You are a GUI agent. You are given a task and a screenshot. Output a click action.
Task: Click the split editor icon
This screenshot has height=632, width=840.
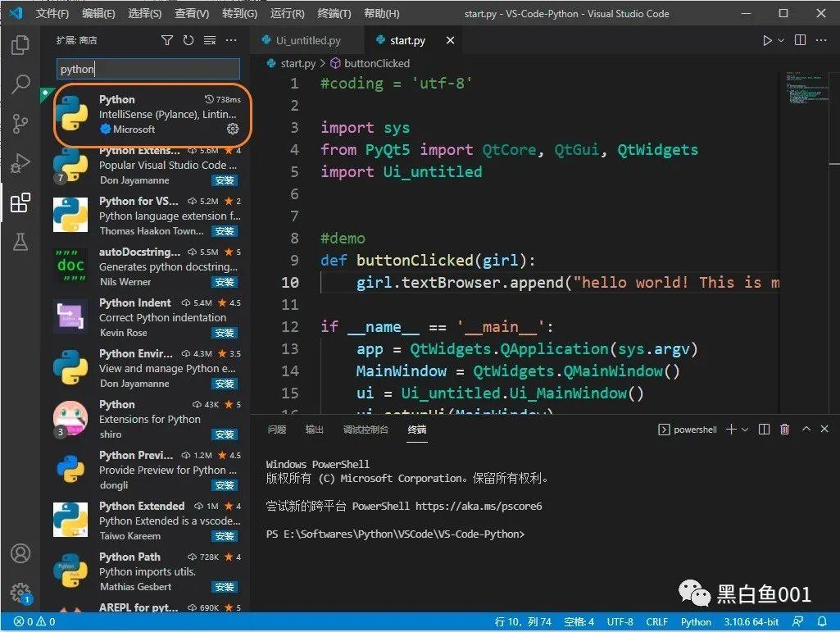pyautogui.click(x=799, y=39)
